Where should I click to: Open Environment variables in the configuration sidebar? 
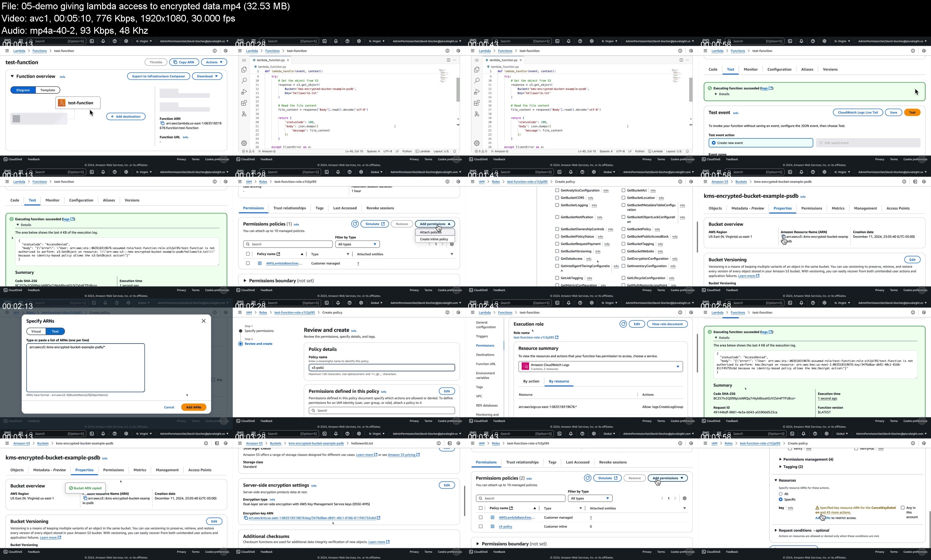[486, 375]
